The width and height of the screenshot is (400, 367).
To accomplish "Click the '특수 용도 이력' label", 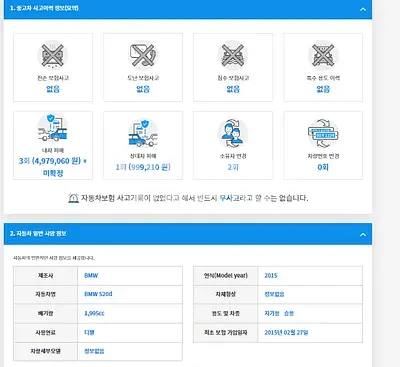I will [323, 78].
